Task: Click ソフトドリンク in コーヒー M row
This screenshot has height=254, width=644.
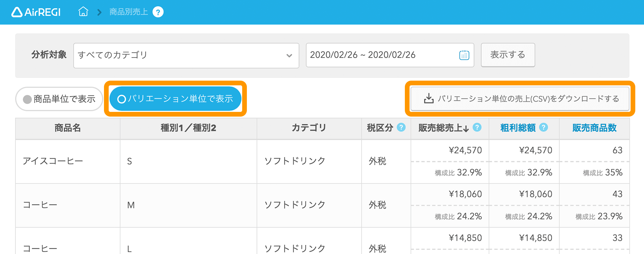Action: pyautogui.click(x=295, y=205)
